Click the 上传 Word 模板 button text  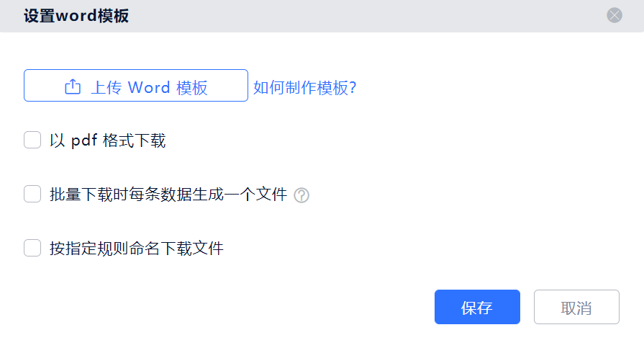[149, 88]
